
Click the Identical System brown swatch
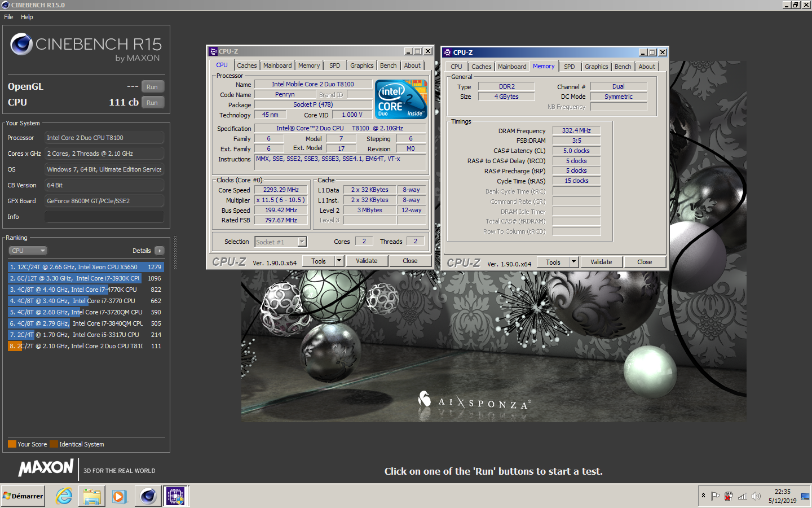click(54, 444)
